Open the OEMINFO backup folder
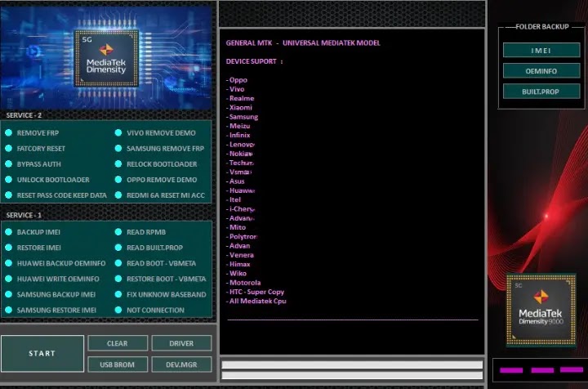Viewport: 588px width, 389px height. coord(541,71)
